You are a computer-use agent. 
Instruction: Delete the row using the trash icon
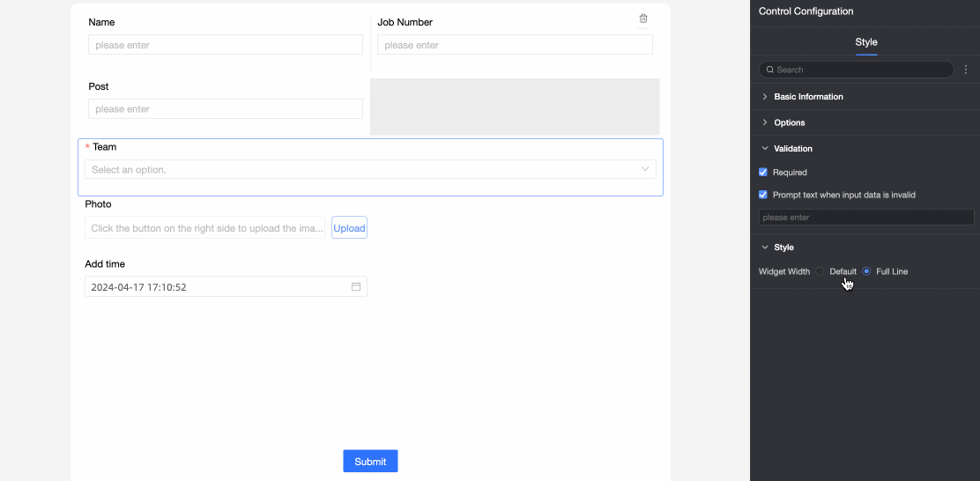(643, 18)
